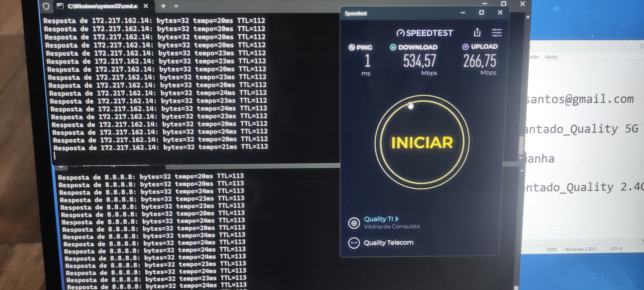
Task: Click the Quality Telecom connection icon
Action: pyautogui.click(x=354, y=243)
